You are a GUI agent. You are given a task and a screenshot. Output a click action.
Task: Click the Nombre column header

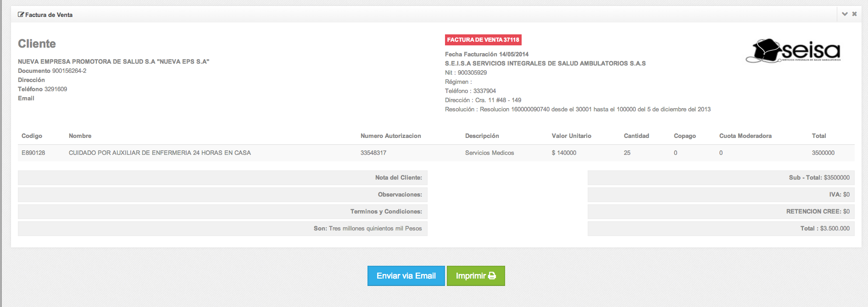pyautogui.click(x=80, y=136)
